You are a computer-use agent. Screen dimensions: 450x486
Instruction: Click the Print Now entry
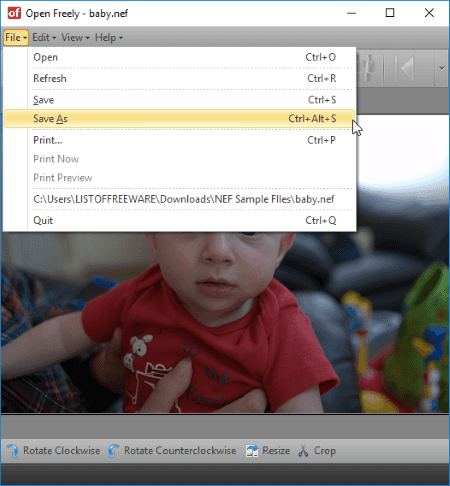point(179,159)
